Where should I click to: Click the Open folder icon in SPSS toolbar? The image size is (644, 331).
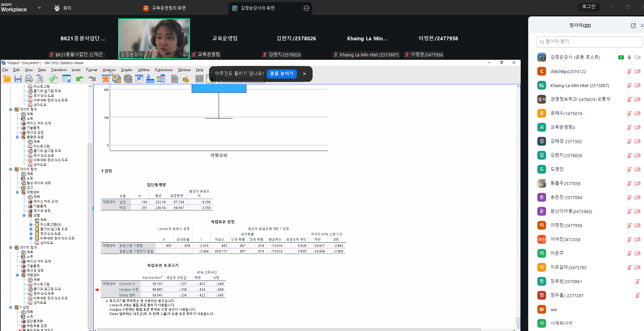click(x=7, y=79)
